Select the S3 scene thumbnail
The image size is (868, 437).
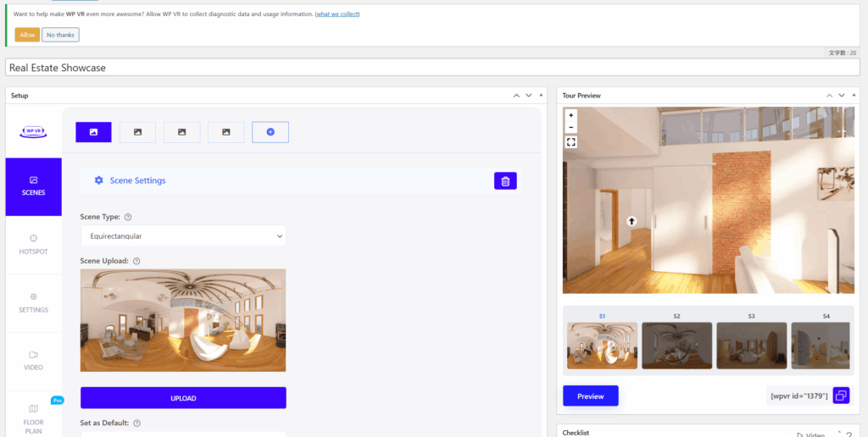752,346
